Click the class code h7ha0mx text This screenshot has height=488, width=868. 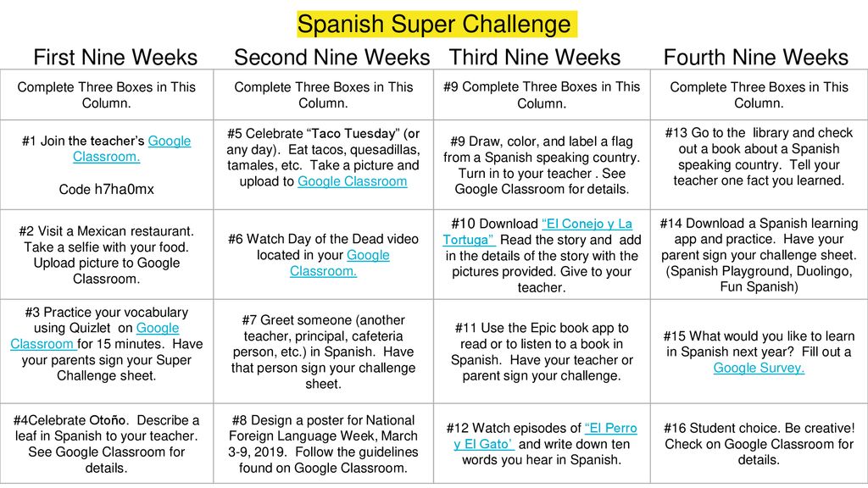106,189
